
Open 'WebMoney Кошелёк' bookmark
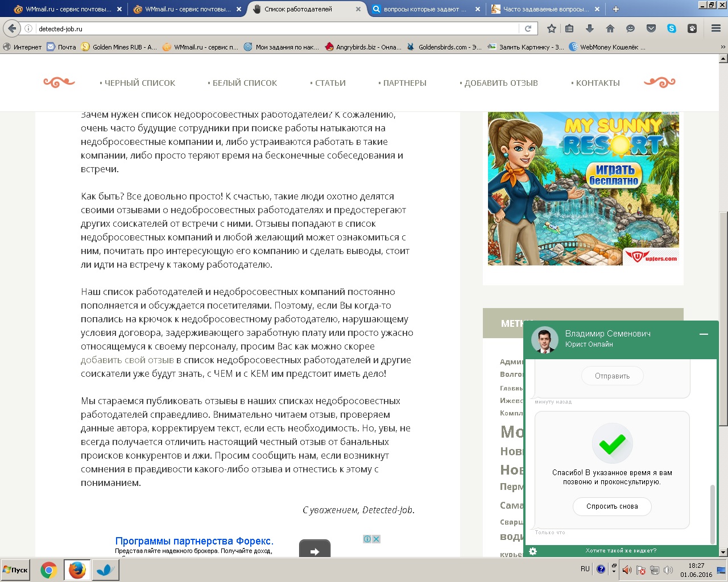point(607,47)
